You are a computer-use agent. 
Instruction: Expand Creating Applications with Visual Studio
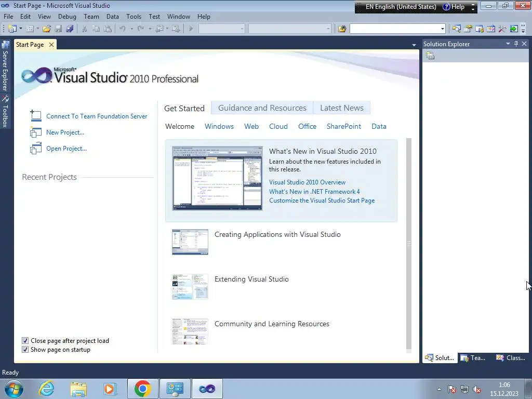pyautogui.click(x=277, y=234)
